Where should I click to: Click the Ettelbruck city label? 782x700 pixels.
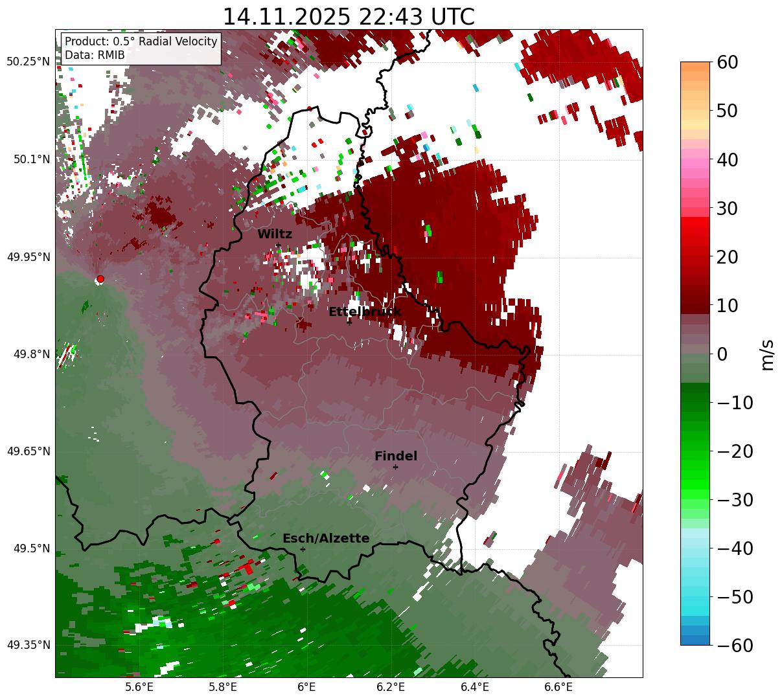(365, 312)
